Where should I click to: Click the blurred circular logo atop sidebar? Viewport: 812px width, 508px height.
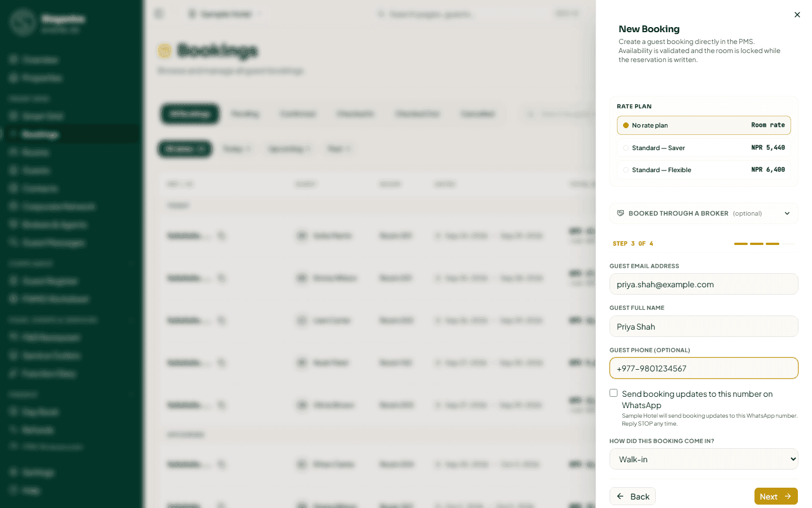(23, 22)
